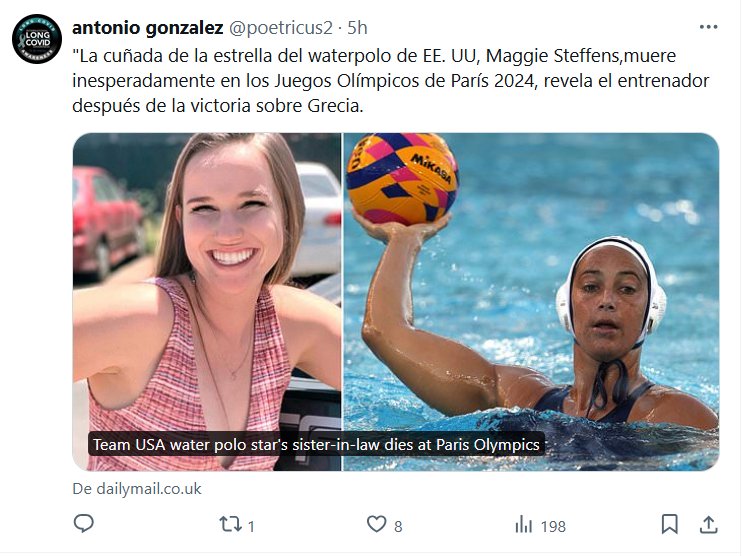Open the three-dot more options menu
The image size is (742, 556).
708,27
